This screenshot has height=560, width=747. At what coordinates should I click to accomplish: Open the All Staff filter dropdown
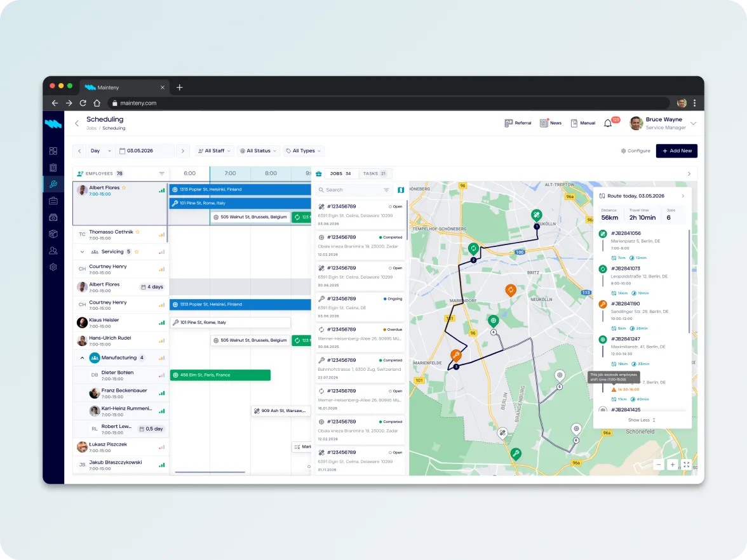[215, 151]
